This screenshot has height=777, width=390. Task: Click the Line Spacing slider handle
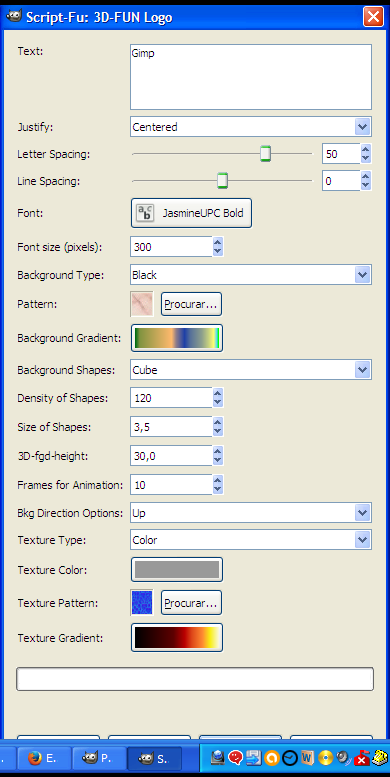[223, 181]
